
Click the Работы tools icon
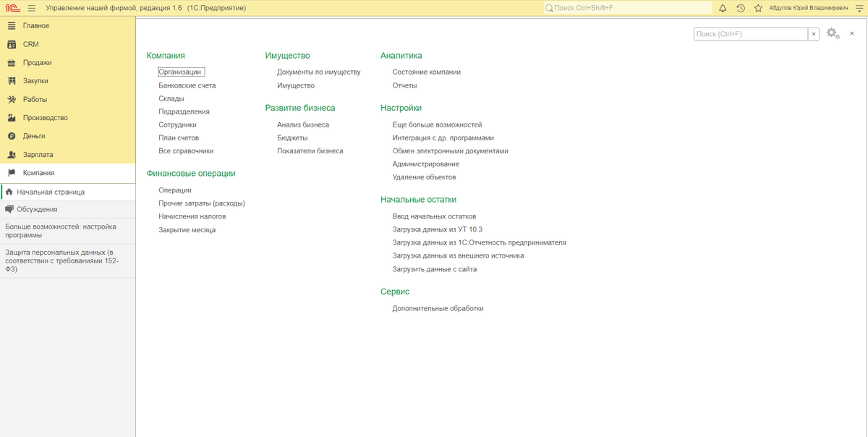[x=11, y=99]
